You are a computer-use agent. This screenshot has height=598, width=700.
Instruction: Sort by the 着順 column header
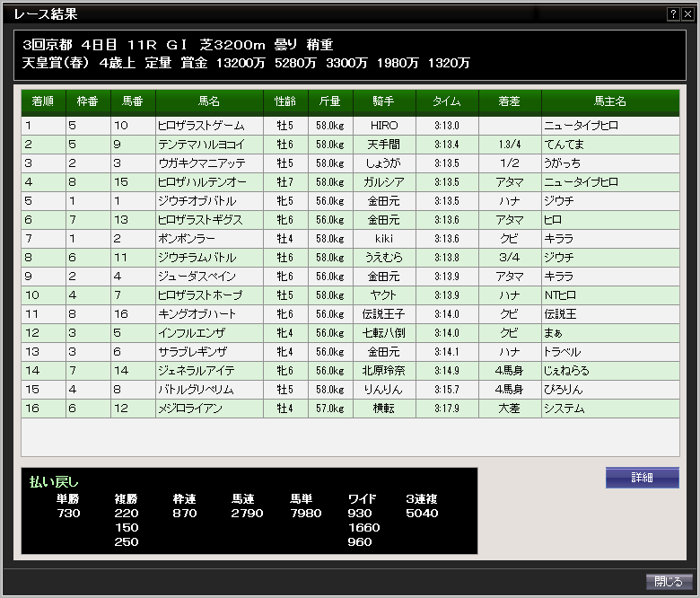[43, 101]
